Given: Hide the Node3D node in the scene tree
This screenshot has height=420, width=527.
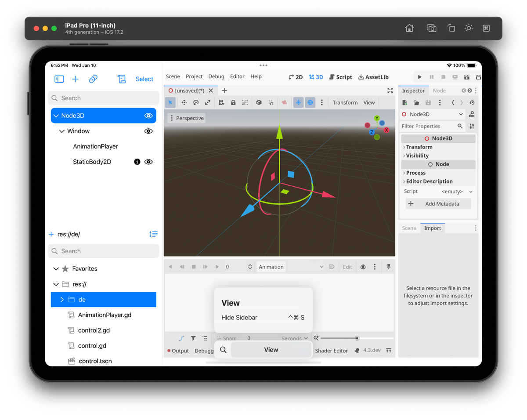Looking at the screenshot, I should 148,115.
